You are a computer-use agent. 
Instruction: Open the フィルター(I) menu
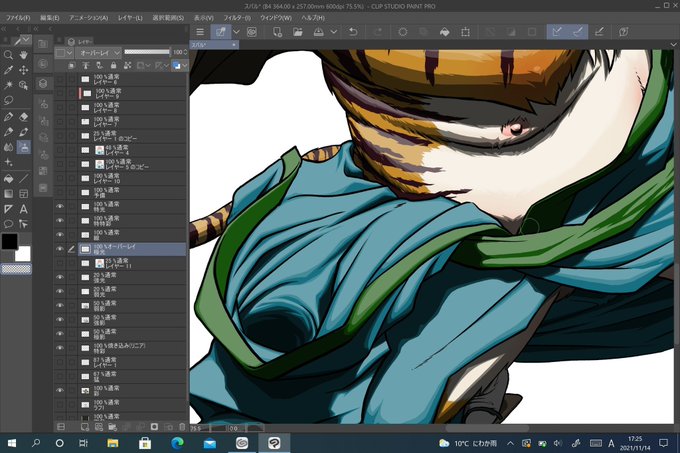click(237, 18)
